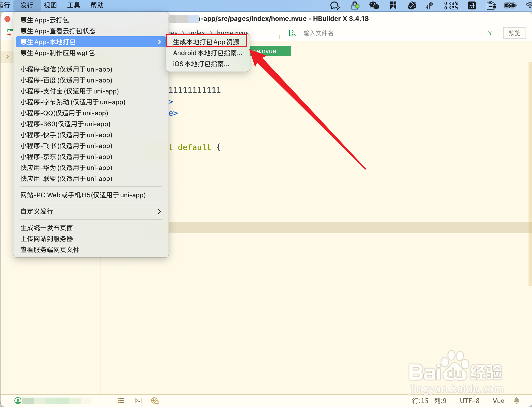The height and width of the screenshot is (407, 532).
Task: Click the notification bell icon
Action: 517,401
